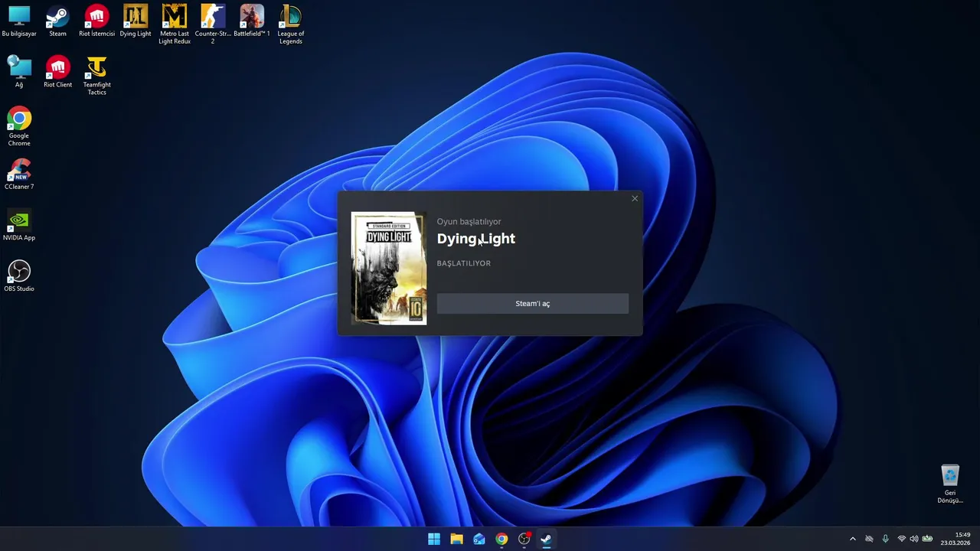
Task: Click the "Steam'i aç" button
Action: (533, 304)
